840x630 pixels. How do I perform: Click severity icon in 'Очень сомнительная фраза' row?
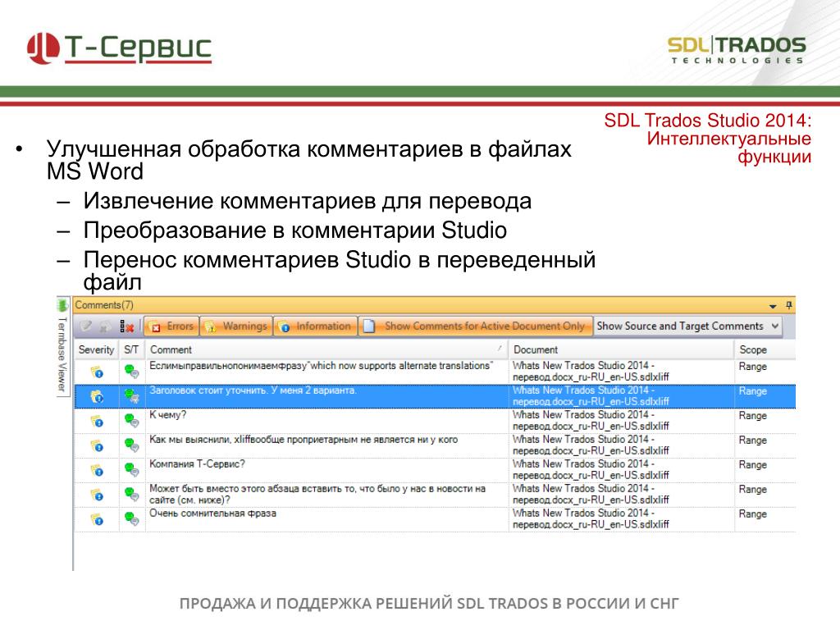97,519
